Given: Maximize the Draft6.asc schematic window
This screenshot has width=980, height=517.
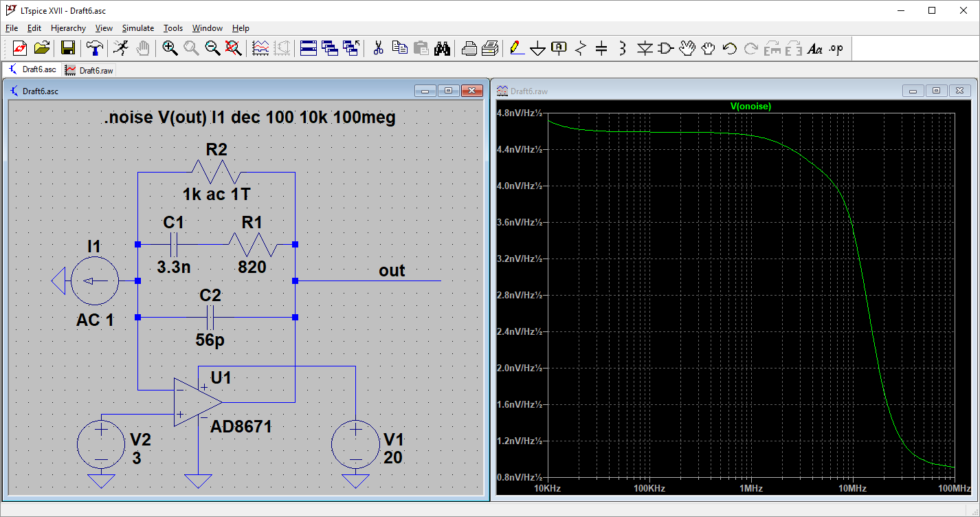Looking at the screenshot, I should click(x=448, y=91).
